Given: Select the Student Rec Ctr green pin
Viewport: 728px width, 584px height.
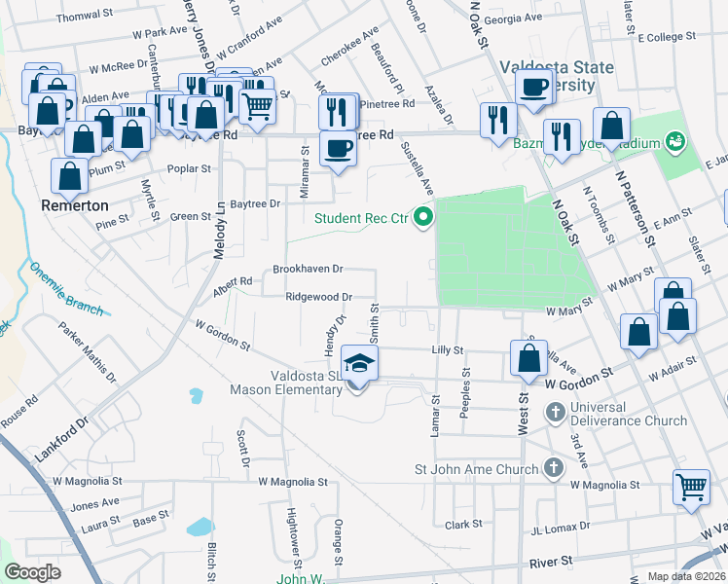Looking at the screenshot, I should pyautogui.click(x=423, y=217).
